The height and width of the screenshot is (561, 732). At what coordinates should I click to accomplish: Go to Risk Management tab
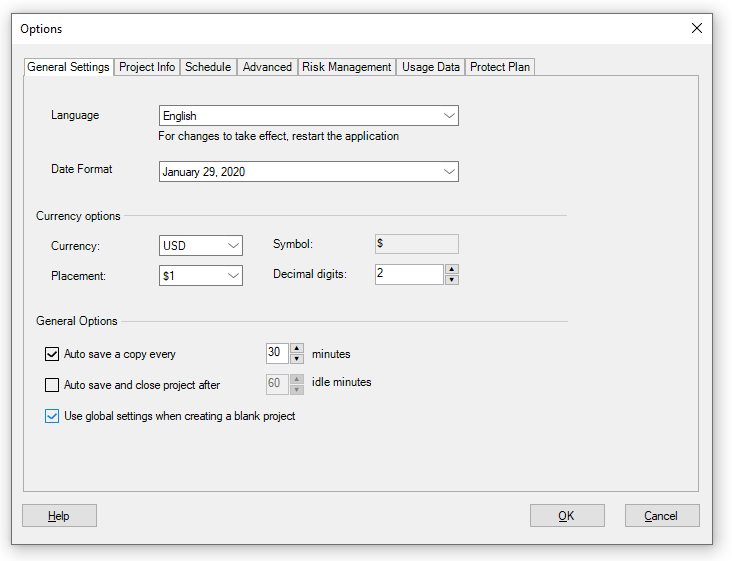(346, 67)
